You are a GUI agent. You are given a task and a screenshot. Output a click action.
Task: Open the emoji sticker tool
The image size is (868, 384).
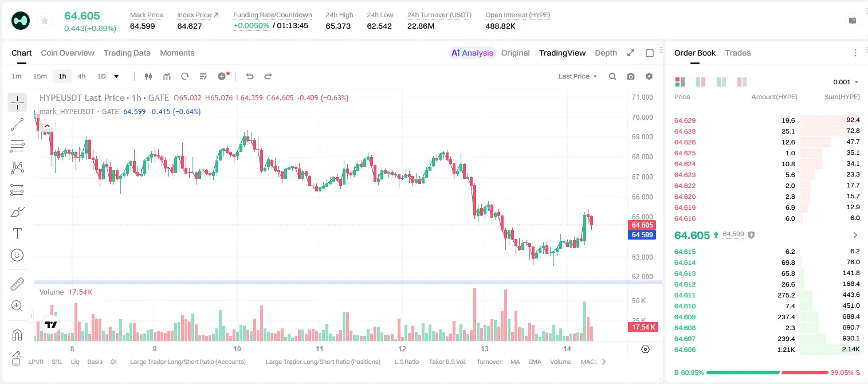pos(17,255)
